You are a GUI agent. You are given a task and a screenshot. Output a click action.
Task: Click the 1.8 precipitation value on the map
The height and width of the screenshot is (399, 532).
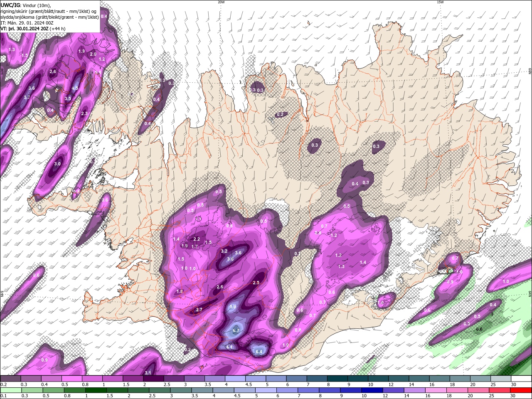click(x=180, y=292)
